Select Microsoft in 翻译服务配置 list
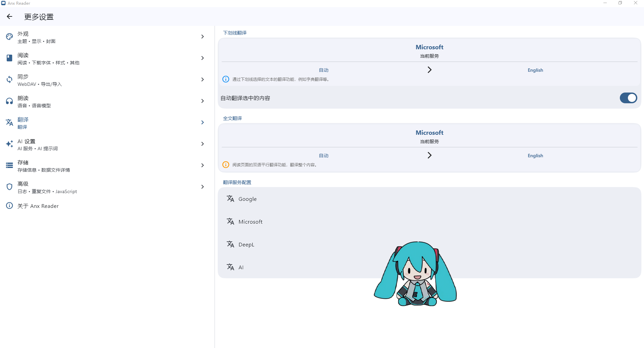The width and height of the screenshot is (644, 348). (250, 222)
